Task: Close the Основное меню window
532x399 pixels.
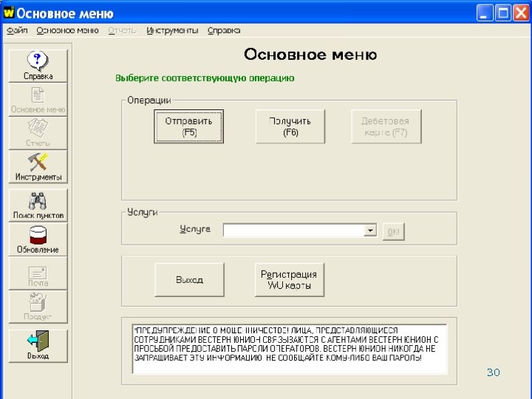Action: [x=521, y=13]
